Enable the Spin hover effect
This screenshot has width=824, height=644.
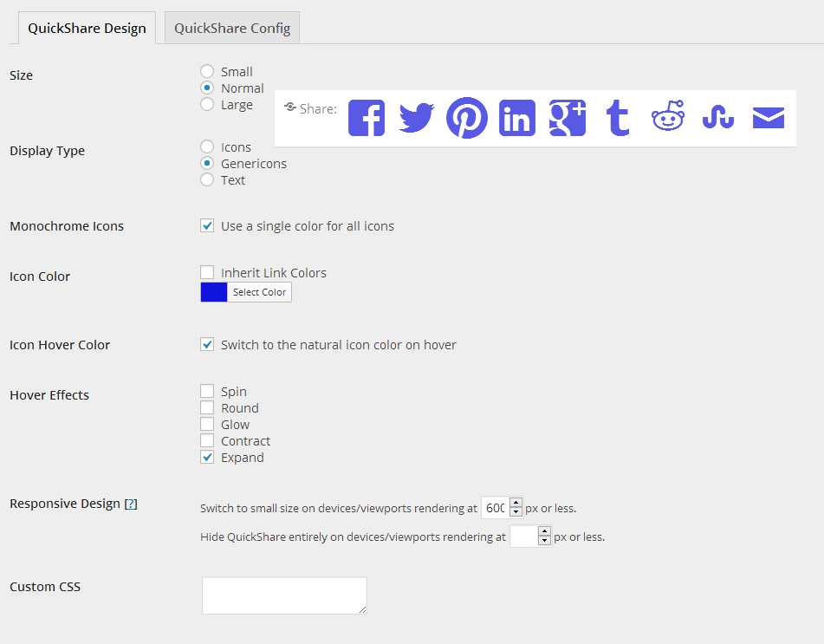tap(207, 391)
